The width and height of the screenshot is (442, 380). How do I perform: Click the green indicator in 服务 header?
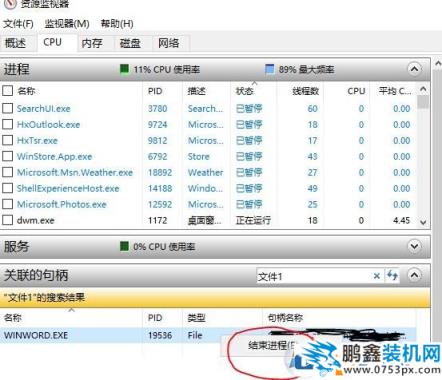[124, 246]
